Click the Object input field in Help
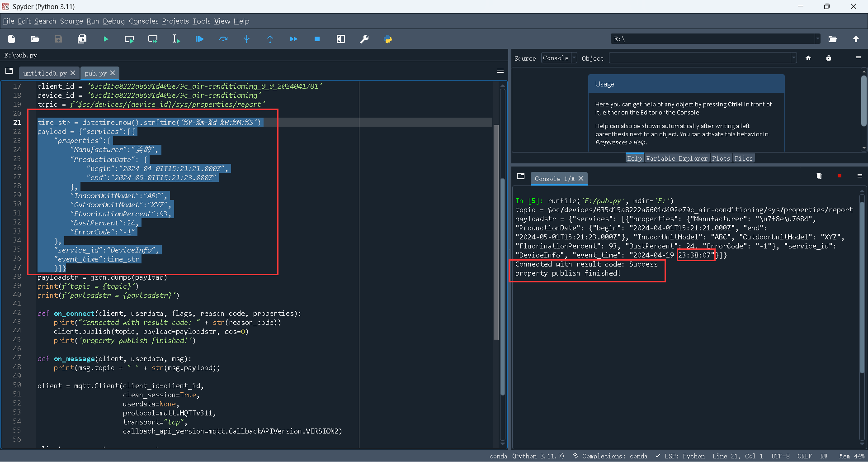Image resolution: width=868 pixels, height=462 pixels. coord(699,58)
